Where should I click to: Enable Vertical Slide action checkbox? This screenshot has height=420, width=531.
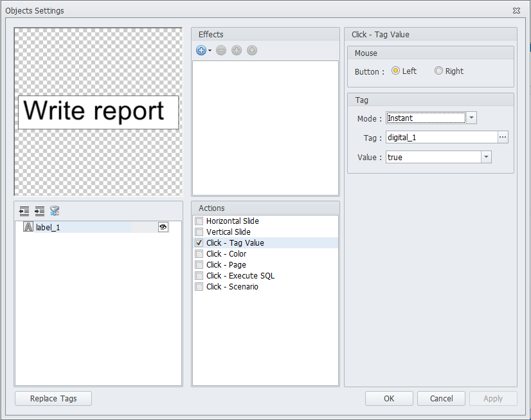pyautogui.click(x=199, y=232)
